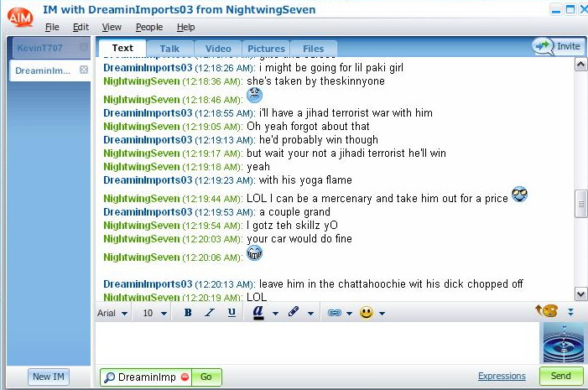Open the Expressions link
Viewport: 588px width, 390px height.
pos(502,376)
